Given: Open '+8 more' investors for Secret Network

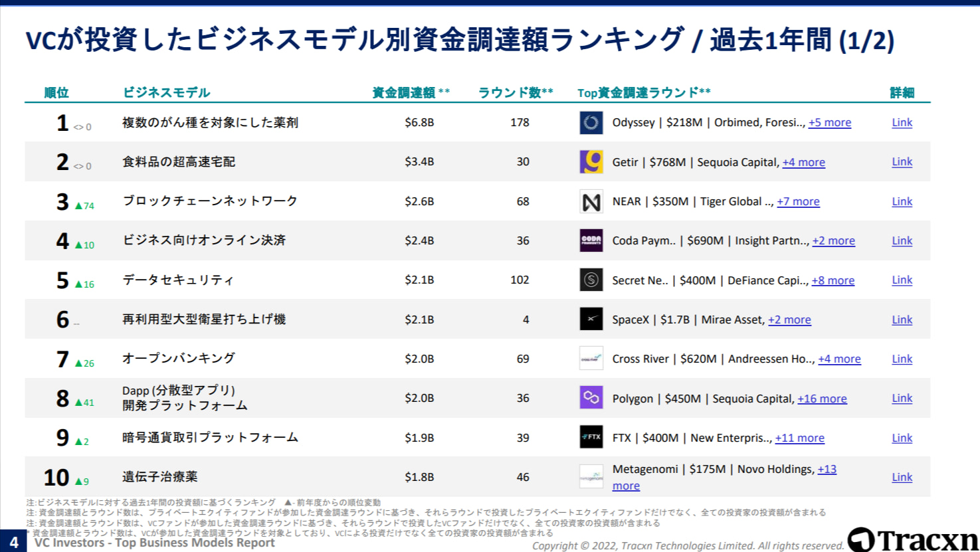Looking at the screenshot, I should [x=833, y=281].
